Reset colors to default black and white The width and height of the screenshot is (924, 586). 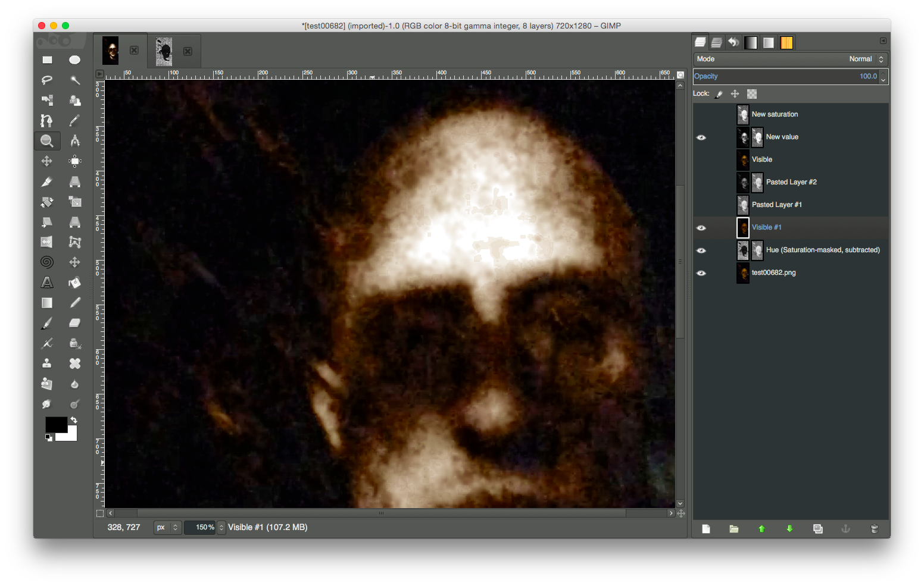tap(49, 438)
